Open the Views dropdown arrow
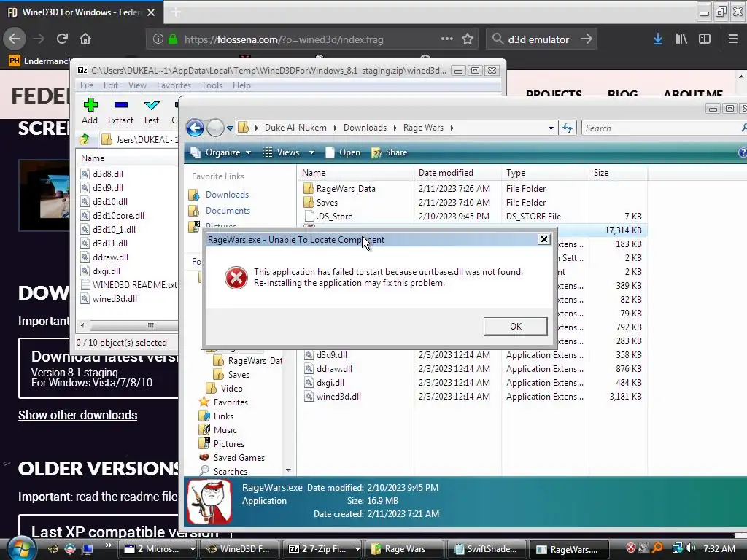This screenshot has width=747, height=560. coord(311,152)
